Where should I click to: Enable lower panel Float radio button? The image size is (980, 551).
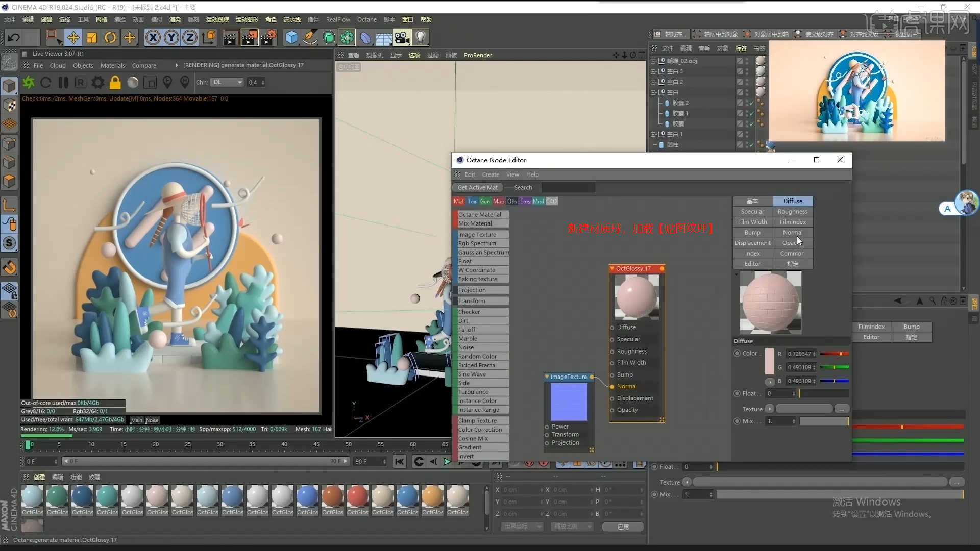click(x=654, y=466)
